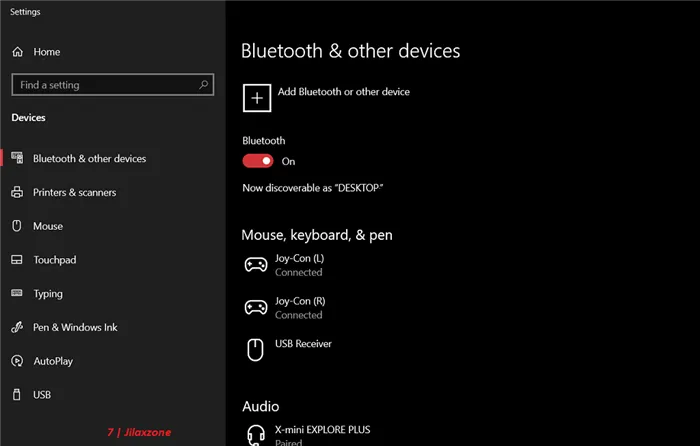This screenshot has height=446, width=700.
Task: Click the Typing keyboard icon
Action: coord(17,293)
